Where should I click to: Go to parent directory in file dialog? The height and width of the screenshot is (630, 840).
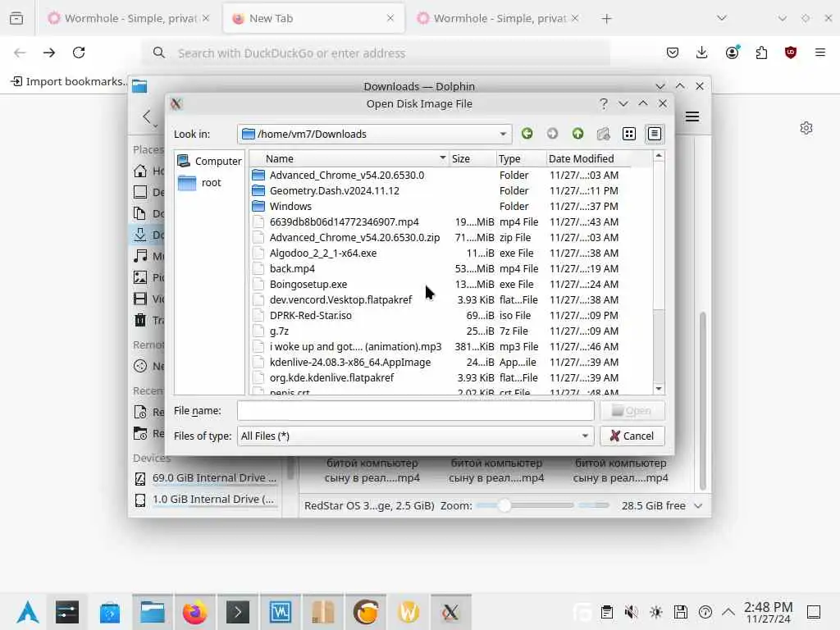pyautogui.click(x=577, y=134)
